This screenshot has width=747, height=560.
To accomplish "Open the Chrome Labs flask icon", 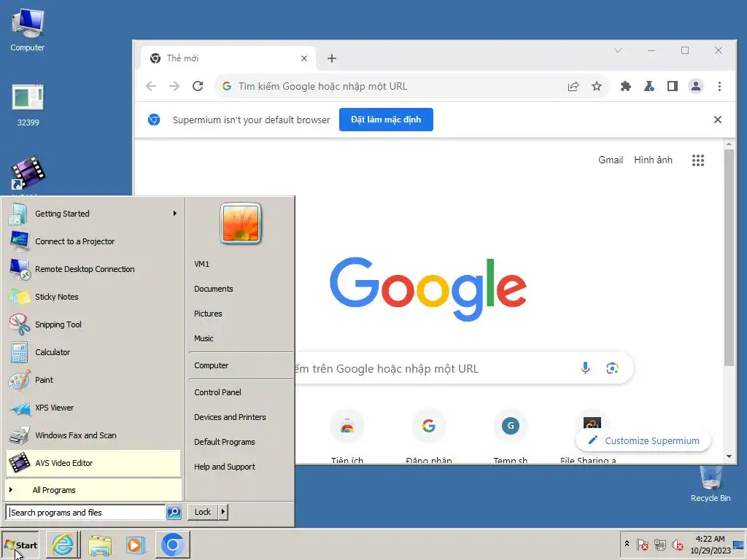I will (649, 86).
